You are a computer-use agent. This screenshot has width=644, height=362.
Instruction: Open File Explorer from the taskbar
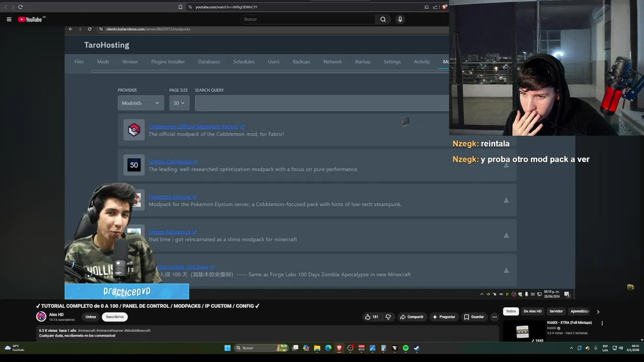pos(317,348)
